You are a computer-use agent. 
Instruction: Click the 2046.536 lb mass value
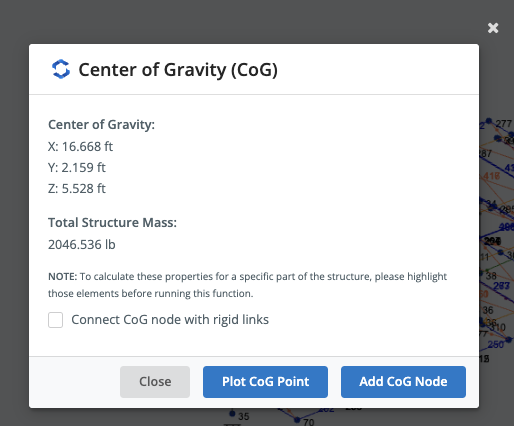point(82,245)
